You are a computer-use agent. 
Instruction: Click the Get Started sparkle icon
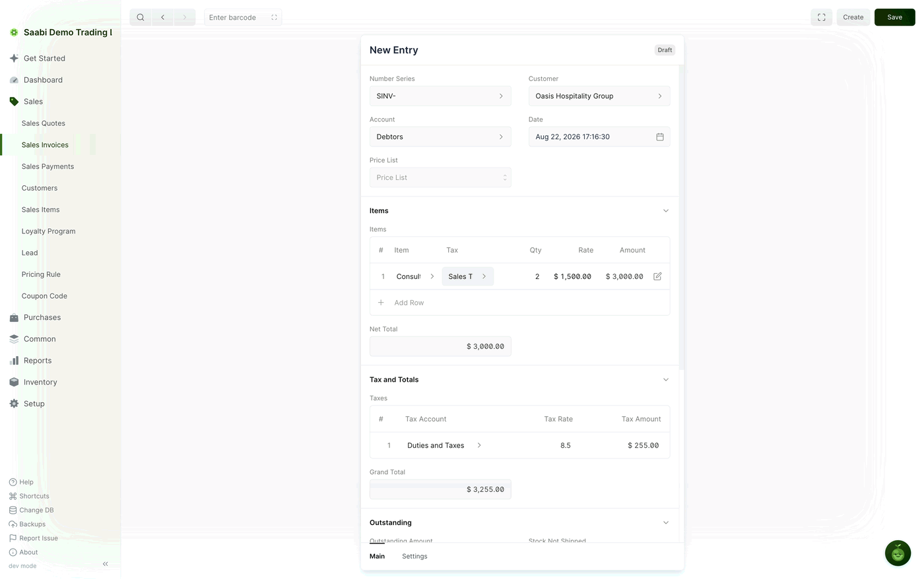click(x=14, y=58)
